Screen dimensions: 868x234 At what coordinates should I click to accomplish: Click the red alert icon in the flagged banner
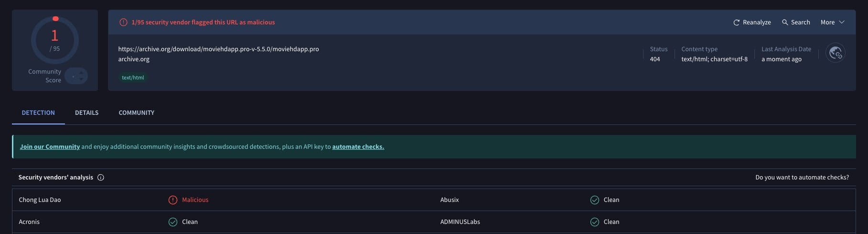(x=123, y=22)
